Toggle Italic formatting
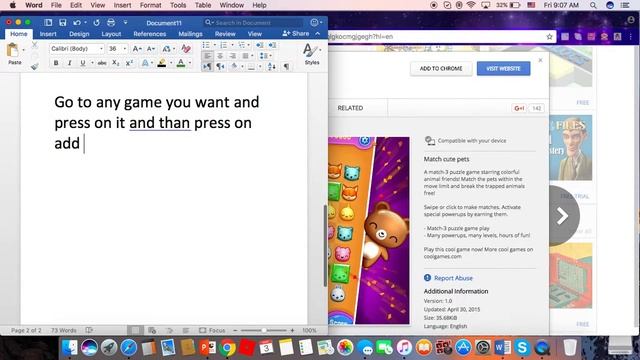Image resolution: width=640 pixels, height=360 pixels. click(69, 63)
